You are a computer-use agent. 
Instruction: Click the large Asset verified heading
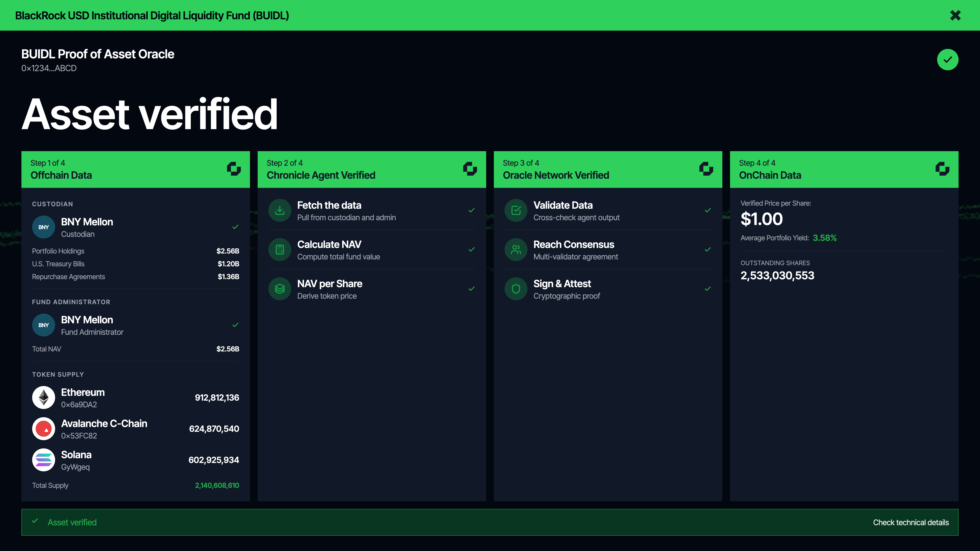pyautogui.click(x=149, y=114)
